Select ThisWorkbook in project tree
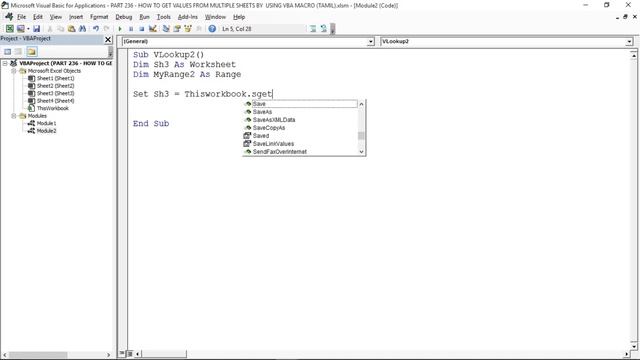The image size is (640, 360). pyautogui.click(x=53, y=109)
